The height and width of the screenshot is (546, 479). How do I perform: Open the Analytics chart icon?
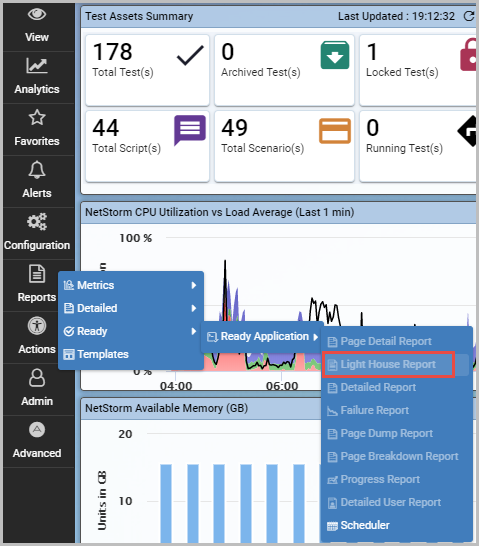pyautogui.click(x=37, y=65)
